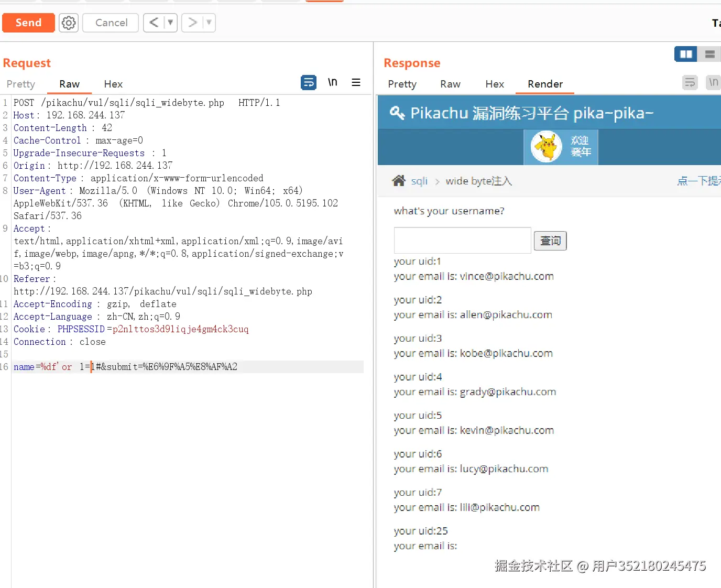Click 'your uid:25' text in response
The height and width of the screenshot is (588, 721).
(421, 531)
